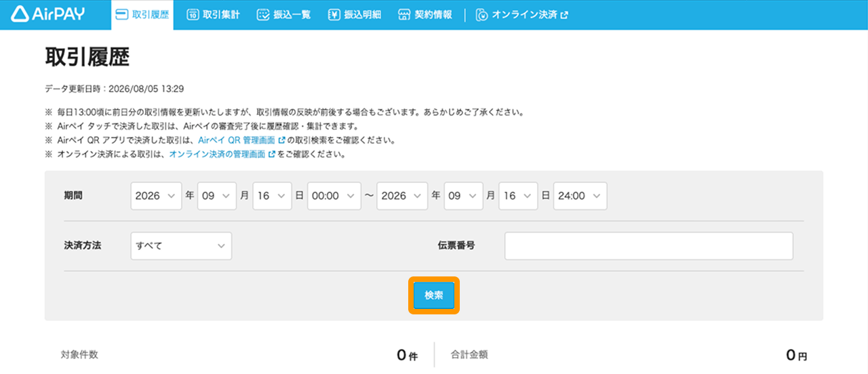This screenshot has height=374, width=868.
Task: Open the Airペイ QR 管理画面 link
Action: pyautogui.click(x=241, y=140)
